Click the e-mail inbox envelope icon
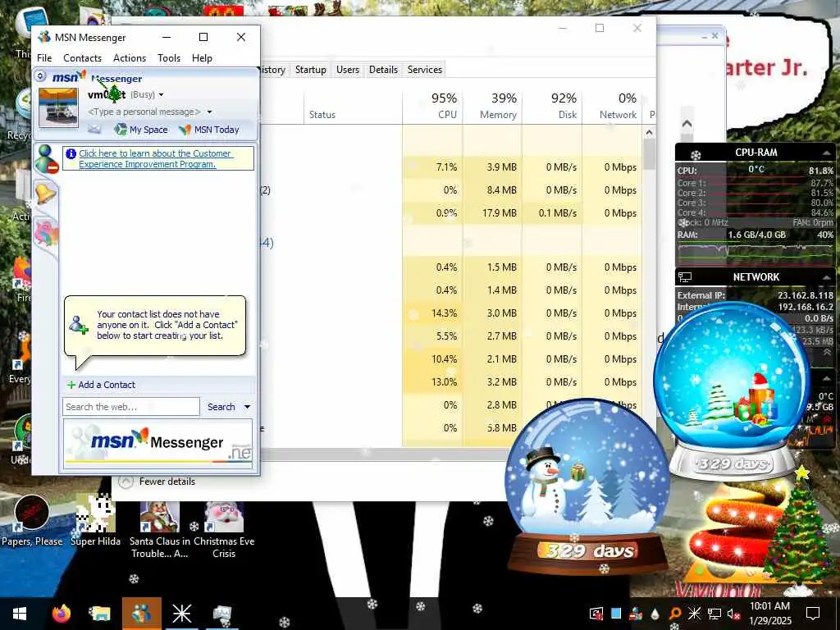 tap(94, 129)
